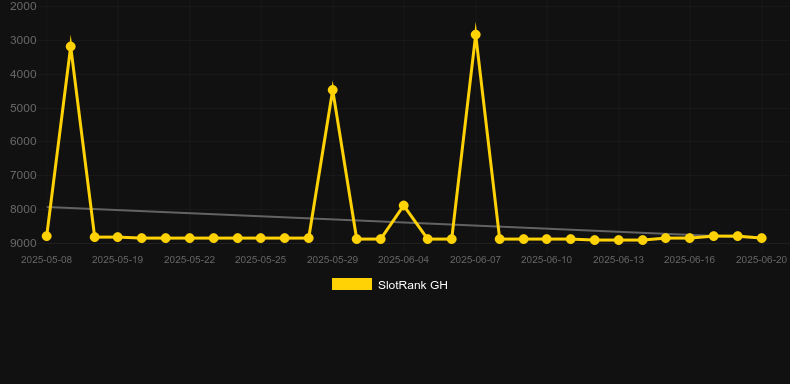Toggle the SlotRank GH legend label
This screenshot has width=790, height=384.
click(x=413, y=285)
